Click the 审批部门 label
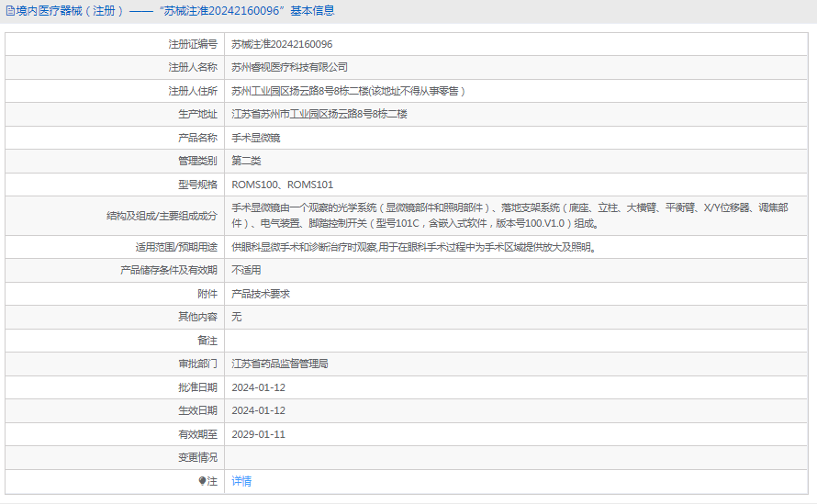Image resolution: width=817 pixels, height=504 pixels. pos(197,364)
